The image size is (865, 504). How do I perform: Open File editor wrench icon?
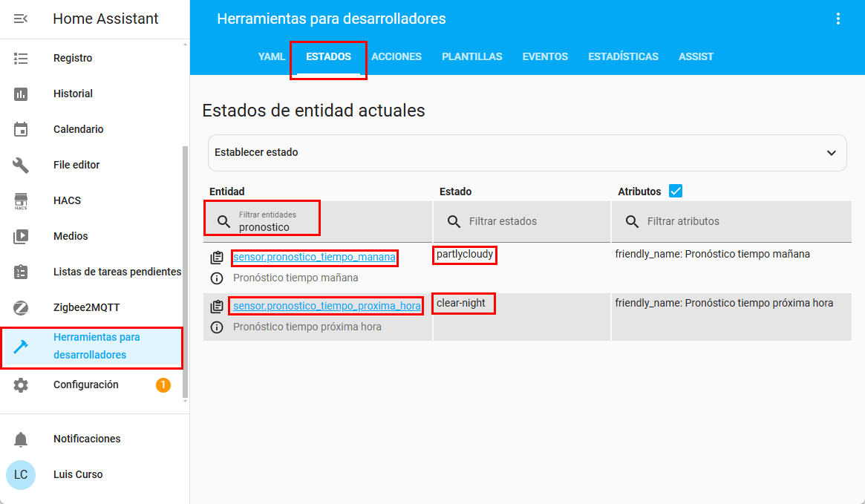pos(20,165)
